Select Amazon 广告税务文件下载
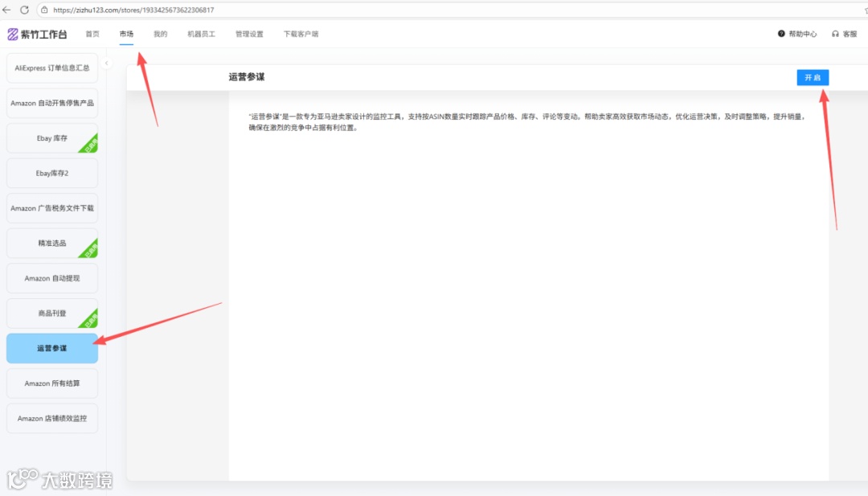This screenshot has width=868, height=496. [52, 208]
